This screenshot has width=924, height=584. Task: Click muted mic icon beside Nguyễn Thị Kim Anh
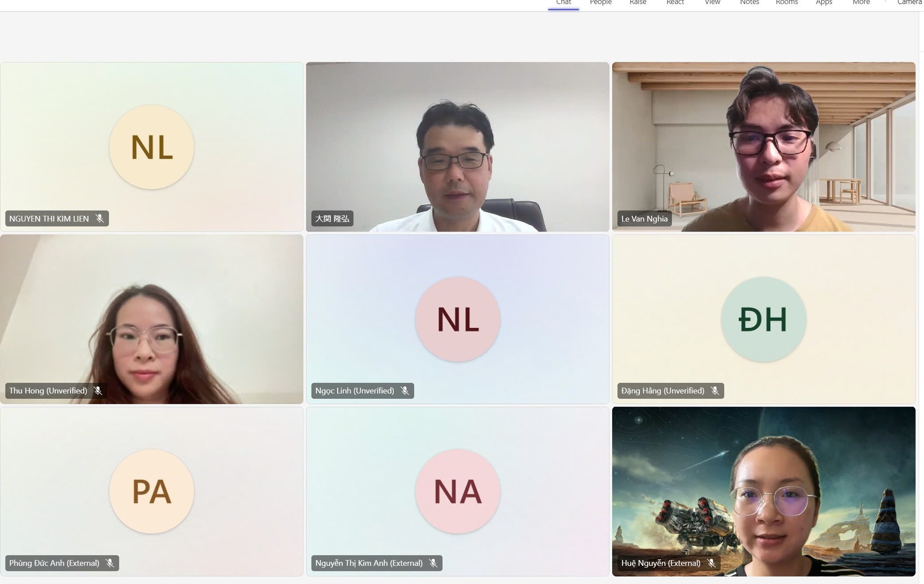pyautogui.click(x=433, y=563)
